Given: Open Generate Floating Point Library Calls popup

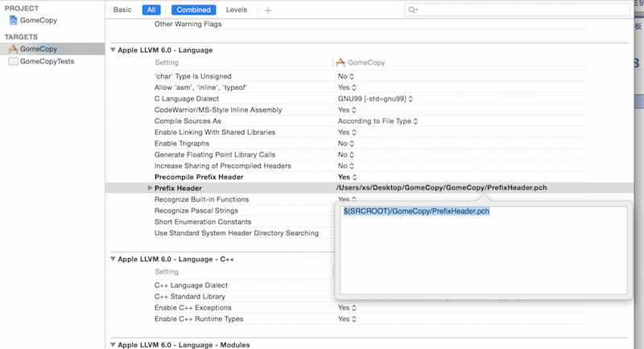Looking at the screenshot, I should point(346,154).
